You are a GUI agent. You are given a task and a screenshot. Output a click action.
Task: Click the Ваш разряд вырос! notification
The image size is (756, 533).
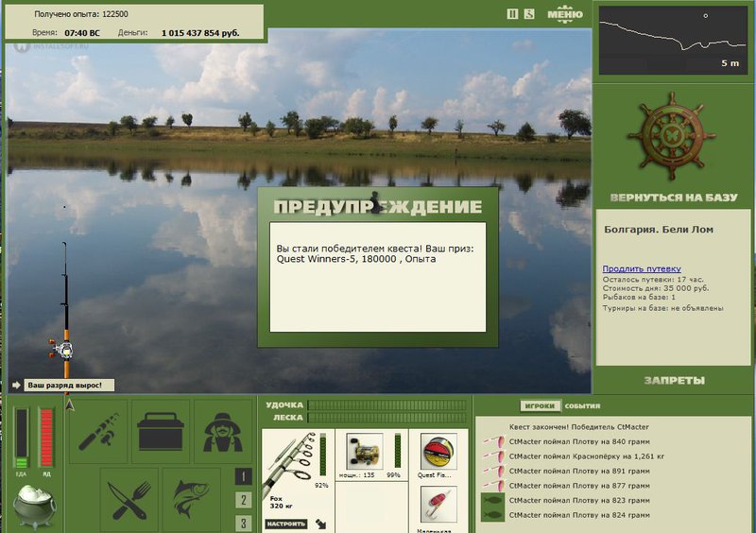[x=69, y=385]
